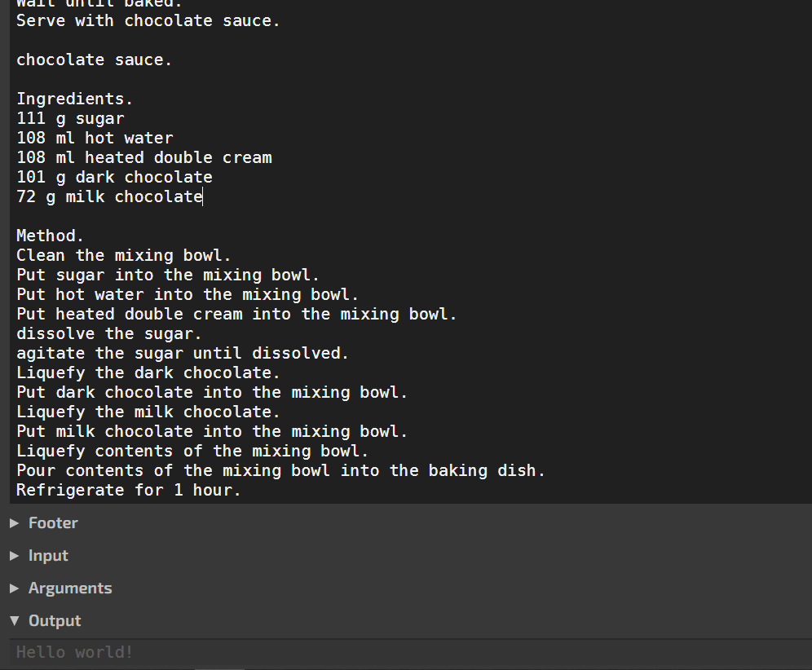Click the Output section label
Viewport: 812px width, 670px height.
pos(54,620)
